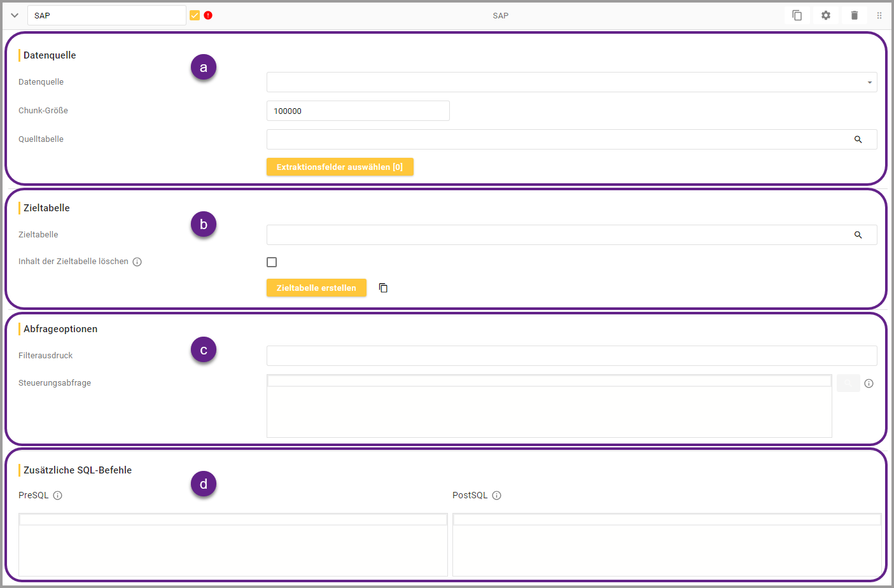The width and height of the screenshot is (894, 588).
Task: Toggle the yellow step-active checkbox
Action: (195, 15)
